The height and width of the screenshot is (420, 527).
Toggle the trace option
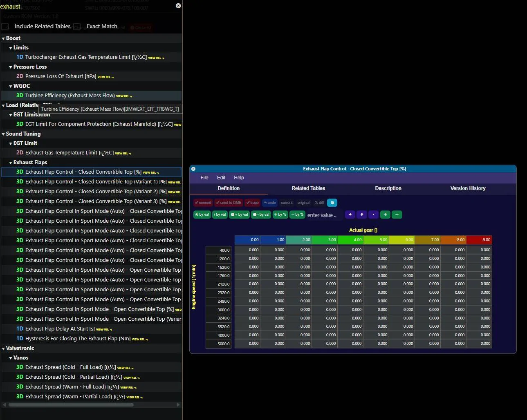click(252, 203)
